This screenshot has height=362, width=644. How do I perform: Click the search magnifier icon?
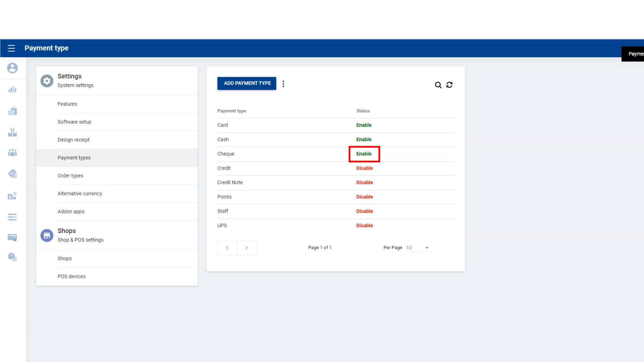click(438, 85)
